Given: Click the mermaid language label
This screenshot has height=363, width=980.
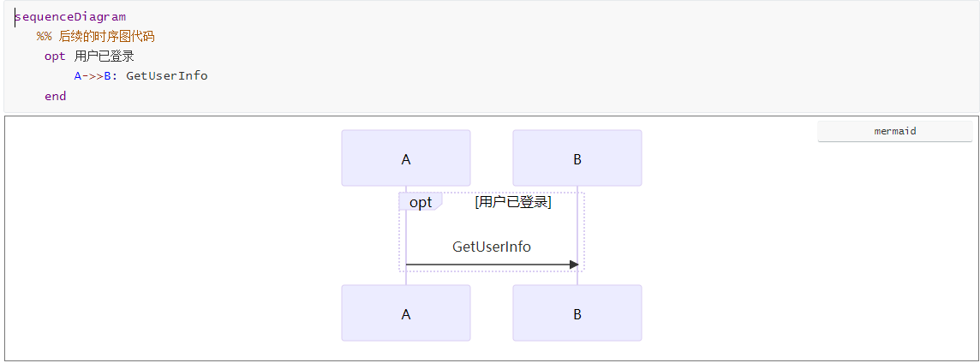Looking at the screenshot, I should [x=895, y=131].
